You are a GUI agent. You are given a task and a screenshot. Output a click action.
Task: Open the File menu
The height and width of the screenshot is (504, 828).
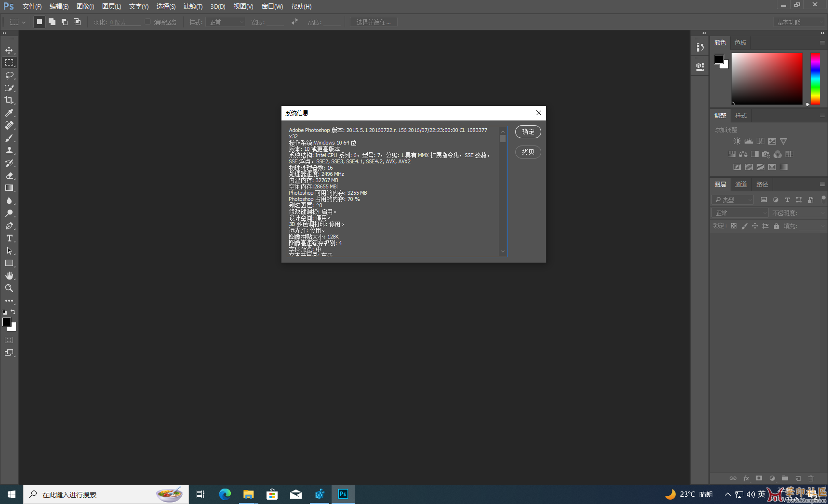(x=32, y=6)
